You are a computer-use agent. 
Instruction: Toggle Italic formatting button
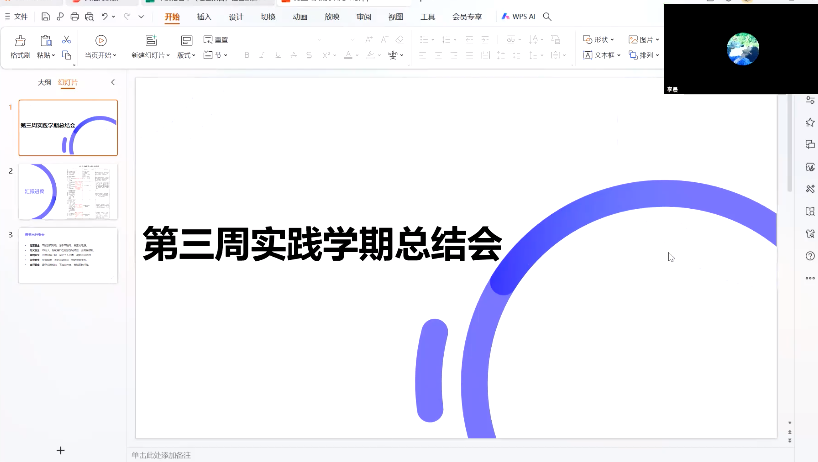click(x=261, y=55)
